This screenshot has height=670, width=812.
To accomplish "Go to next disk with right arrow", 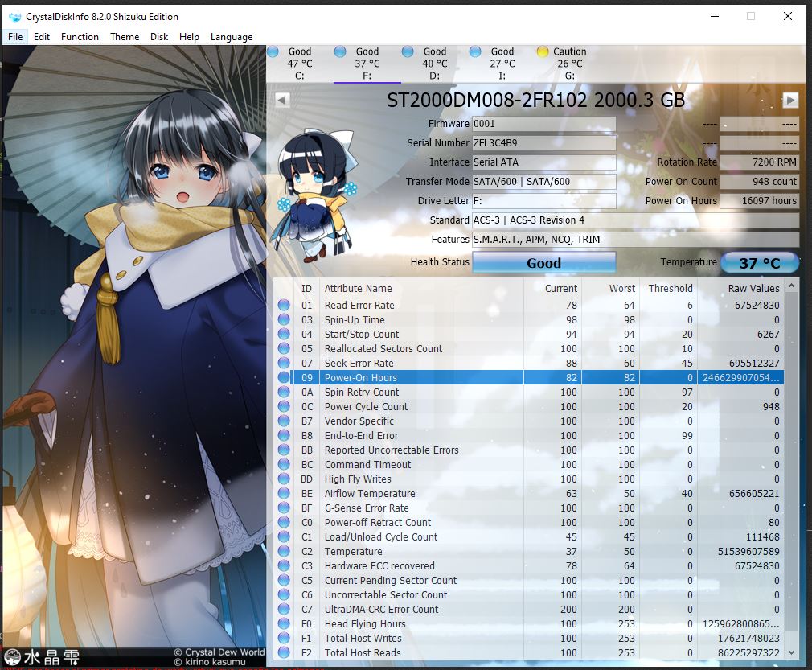I will (x=790, y=100).
